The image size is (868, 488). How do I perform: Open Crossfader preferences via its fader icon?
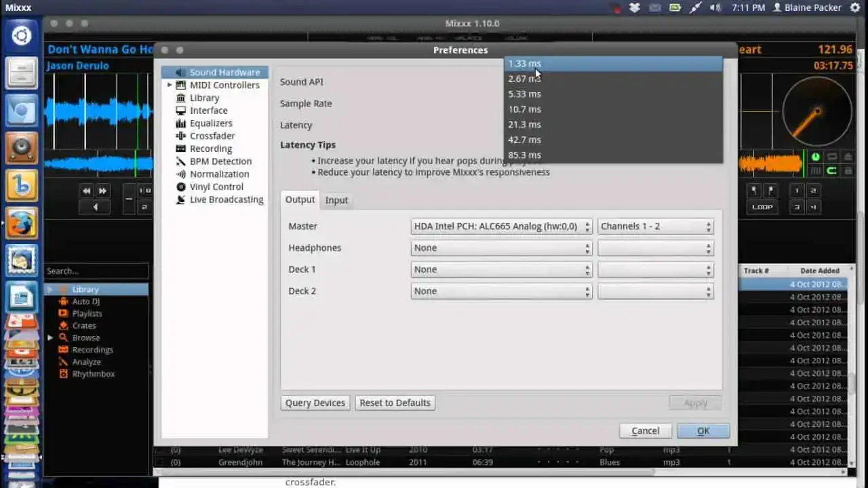click(180, 136)
